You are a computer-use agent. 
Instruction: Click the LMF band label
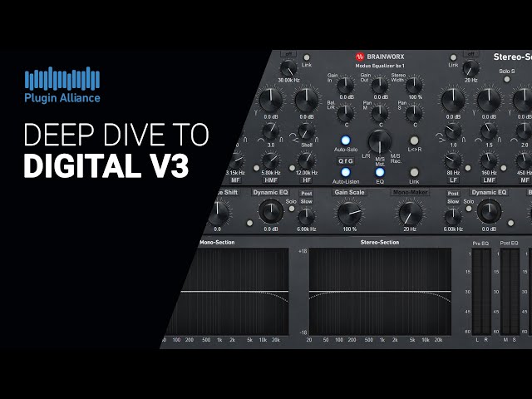tap(489, 180)
